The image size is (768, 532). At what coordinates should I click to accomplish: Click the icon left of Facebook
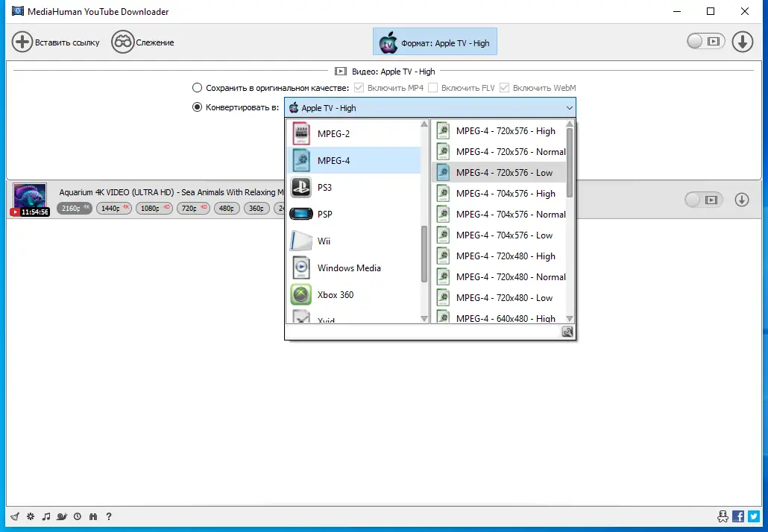pos(723,516)
